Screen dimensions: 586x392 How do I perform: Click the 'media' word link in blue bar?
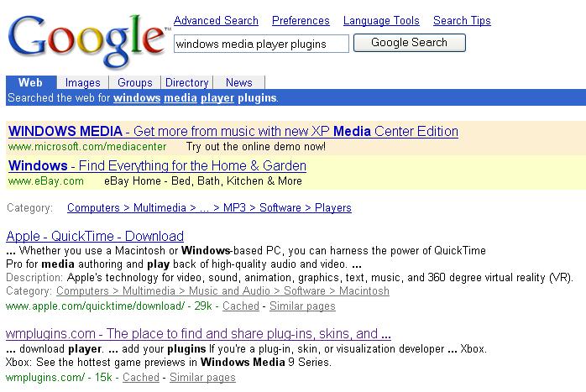181,97
